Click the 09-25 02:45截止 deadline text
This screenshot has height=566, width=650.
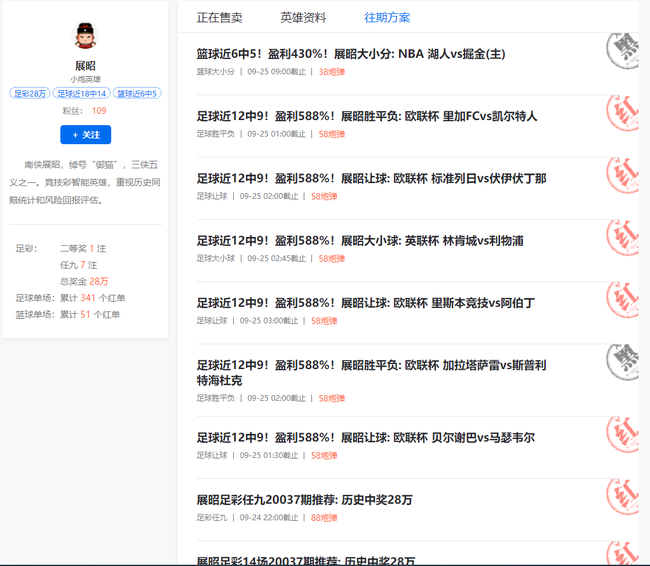coord(276,258)
